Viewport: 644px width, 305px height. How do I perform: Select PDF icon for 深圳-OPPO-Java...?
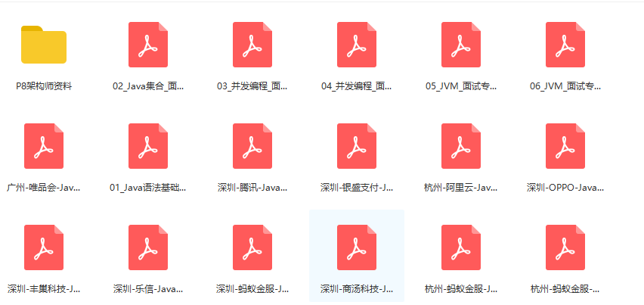pos(565,146)
